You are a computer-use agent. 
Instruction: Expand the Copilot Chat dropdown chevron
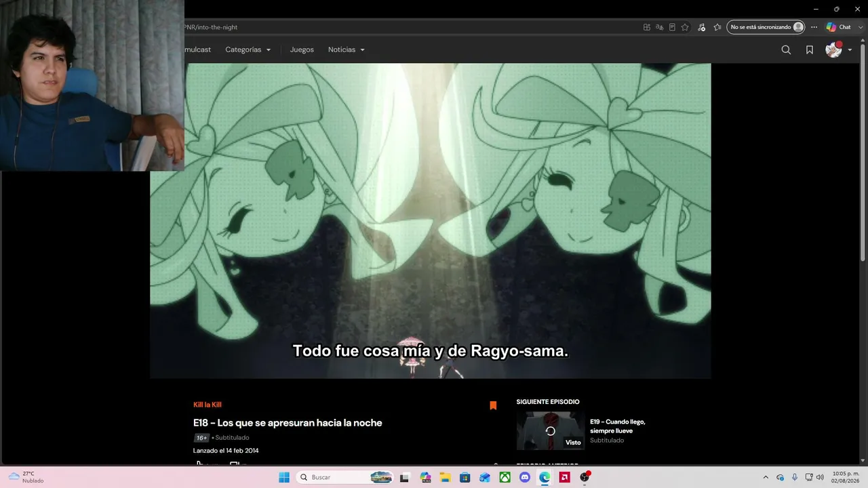click(860, 27)
